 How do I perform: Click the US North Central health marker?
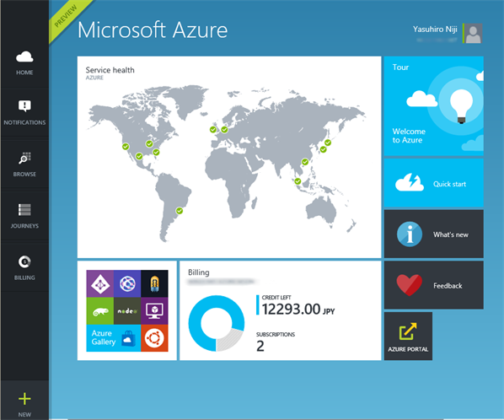pyautogui.click(x=149, y=143)
